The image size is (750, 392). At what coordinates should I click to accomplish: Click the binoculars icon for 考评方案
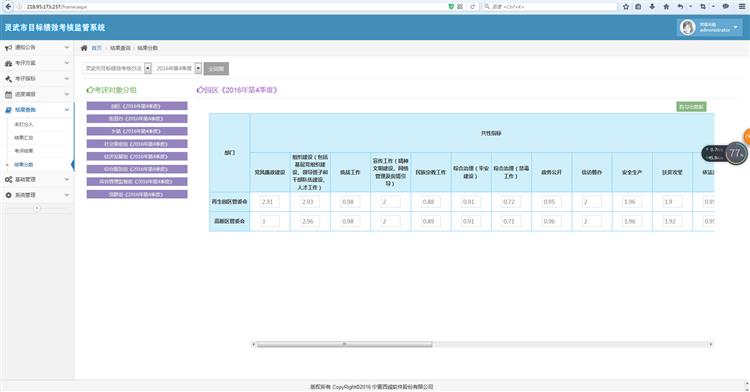point(8,63)
